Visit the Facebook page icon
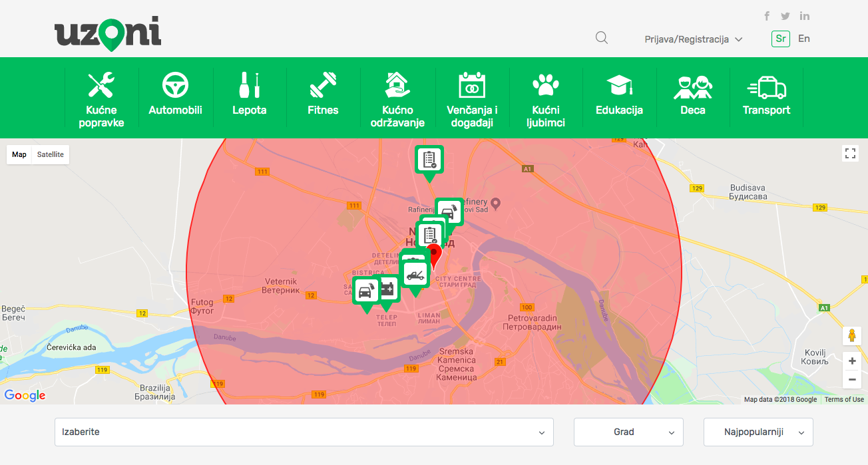This screenshot has width=868, height=465. [x=767, y=16]
